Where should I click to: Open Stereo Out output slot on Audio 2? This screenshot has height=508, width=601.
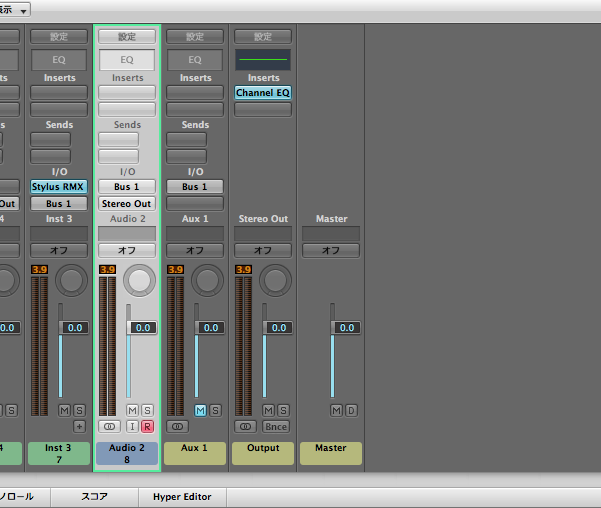click(127, 204)
